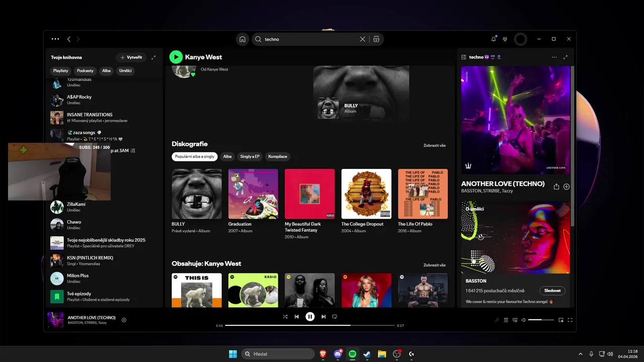Toggle repeat mode
Image resolution: width=644 pixels, height=362 pixels.
[335, 317]
